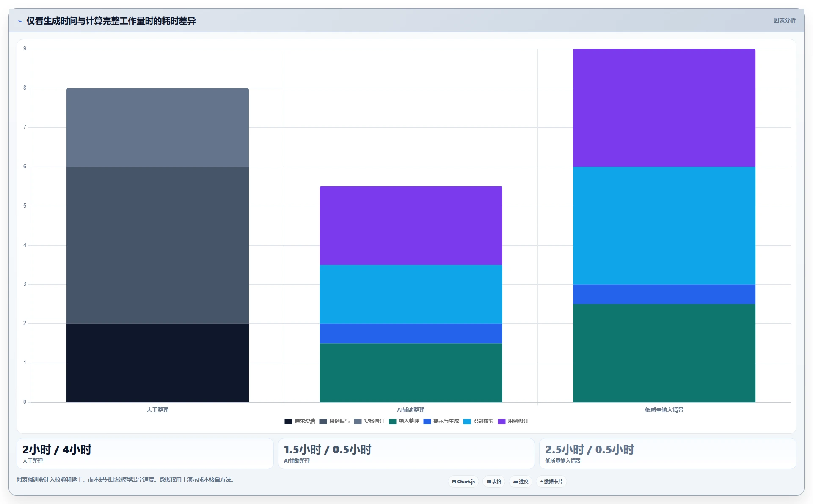Toggle 复核修订 legend swatch
The height and width of the screenshot is (504, 813).
tap(358, 422)
